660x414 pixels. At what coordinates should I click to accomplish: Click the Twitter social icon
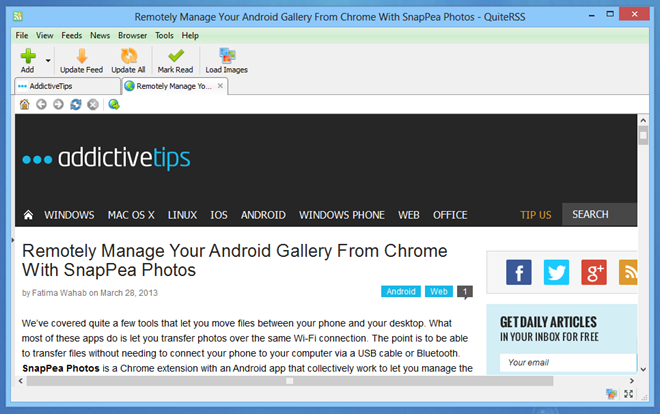point(556,272)
